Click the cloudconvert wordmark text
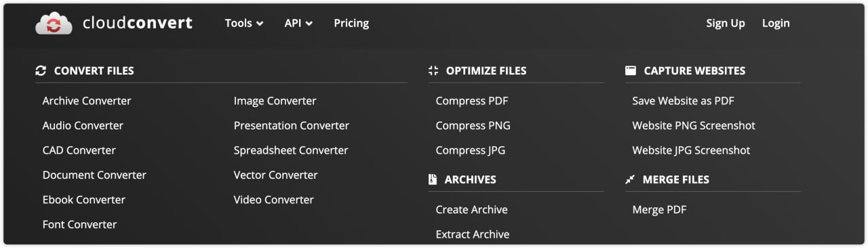 pyautogui.click(x=138, y=23)
